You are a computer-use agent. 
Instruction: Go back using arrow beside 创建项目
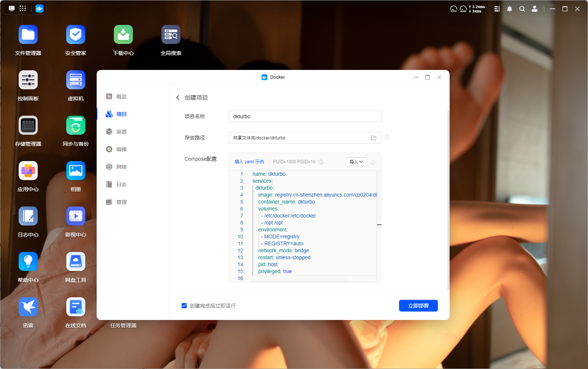click(178, 97)
